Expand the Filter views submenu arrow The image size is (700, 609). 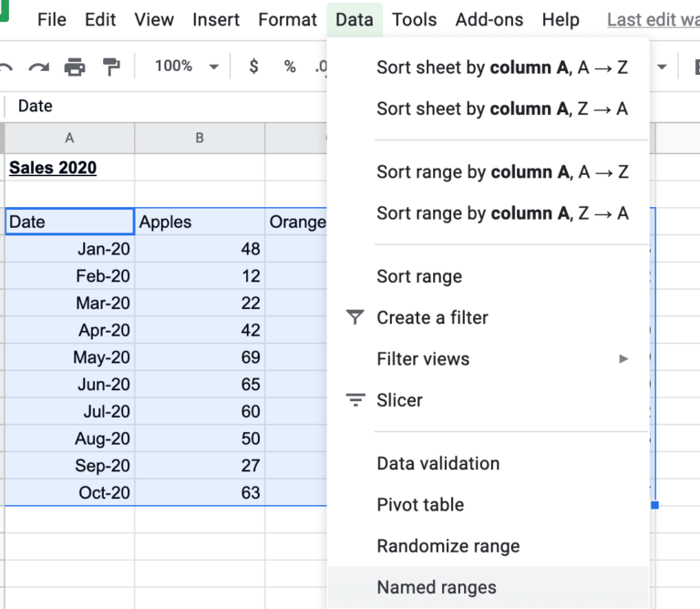point(623,358)
